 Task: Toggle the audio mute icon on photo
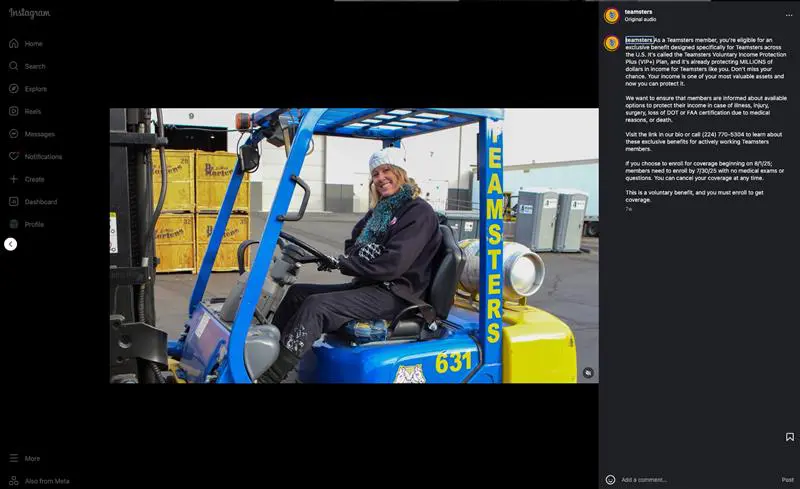tap(588, 372)
